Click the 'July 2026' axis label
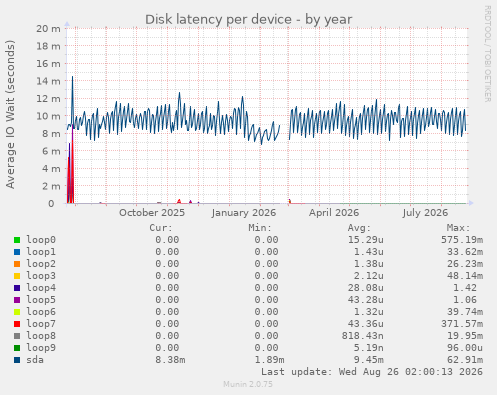The width and height of the screenshot is (497, 395). pos(425,213)
